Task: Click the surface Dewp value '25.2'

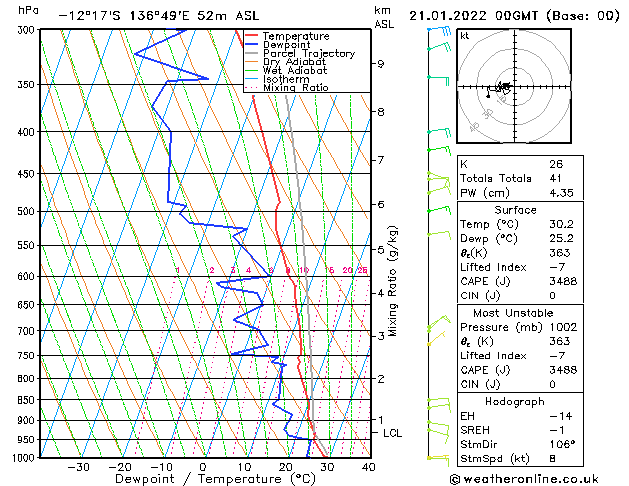Action: 561,239
